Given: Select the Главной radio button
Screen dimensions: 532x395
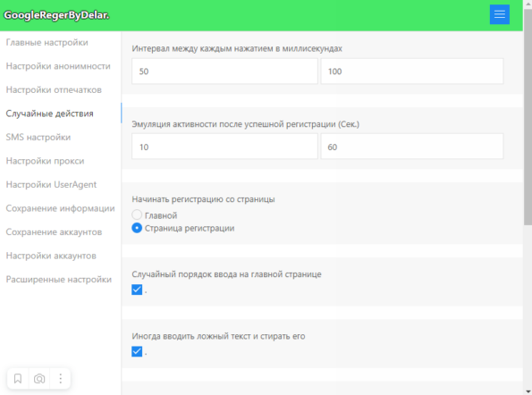Looking at the screenshot, I should click(137, 214).
